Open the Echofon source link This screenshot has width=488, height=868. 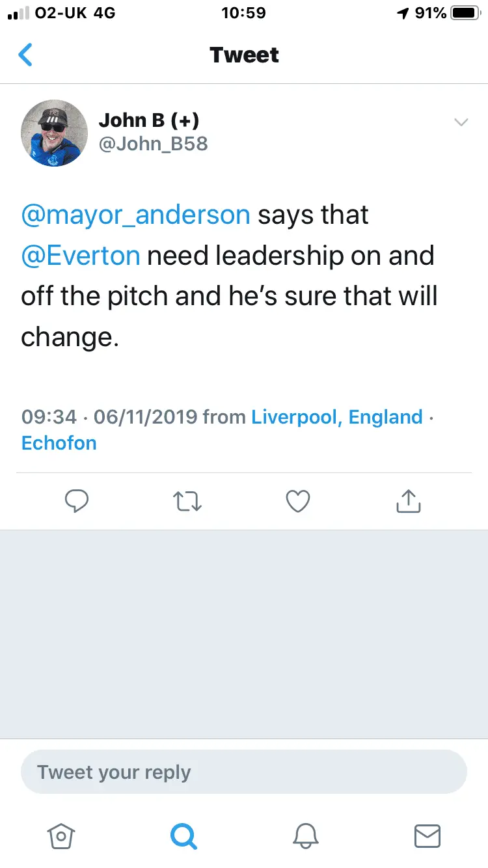point(59,443)
